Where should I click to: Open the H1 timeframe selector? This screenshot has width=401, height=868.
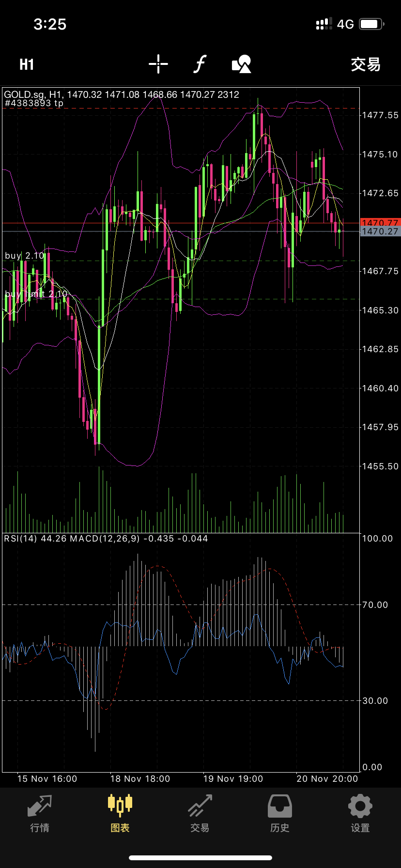click(x=27, y=64)
